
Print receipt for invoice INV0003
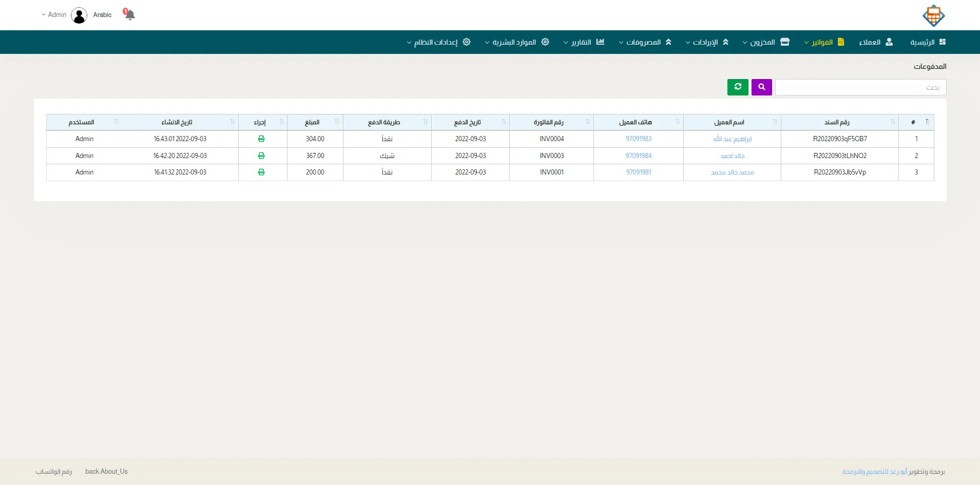click(x=261, y=156)
